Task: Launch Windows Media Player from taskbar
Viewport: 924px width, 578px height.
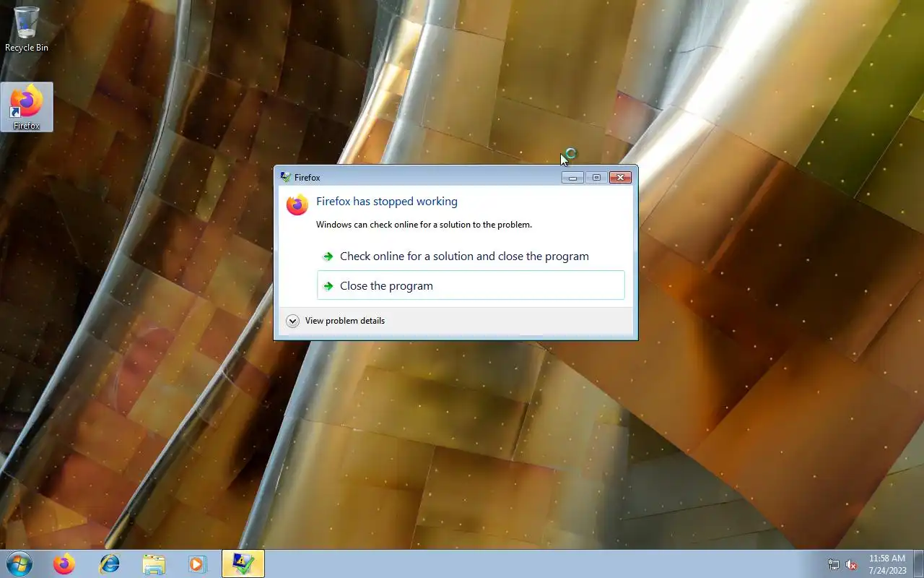Action: [198, 564]
